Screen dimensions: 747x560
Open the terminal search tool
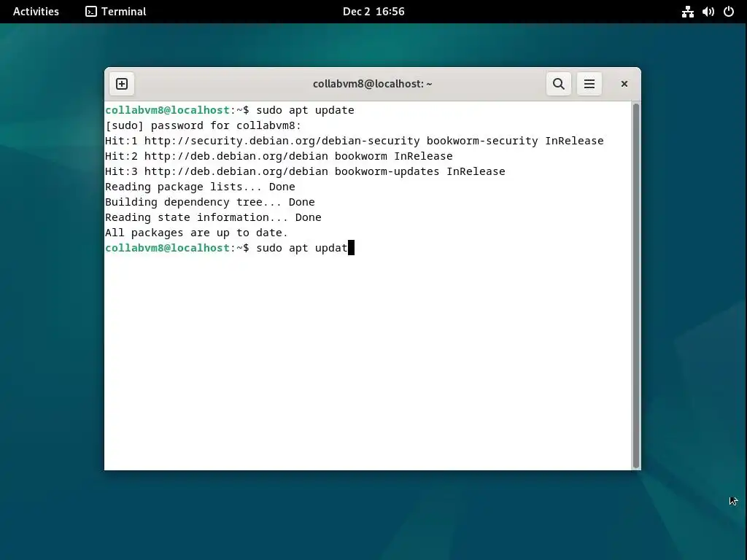click(x=558, y=84)
